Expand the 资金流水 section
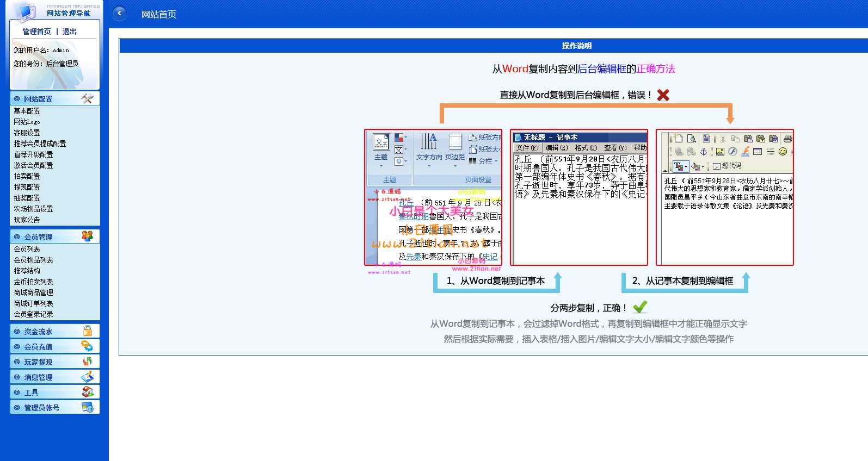Screen dimensions: 868x461 (54, 331)
